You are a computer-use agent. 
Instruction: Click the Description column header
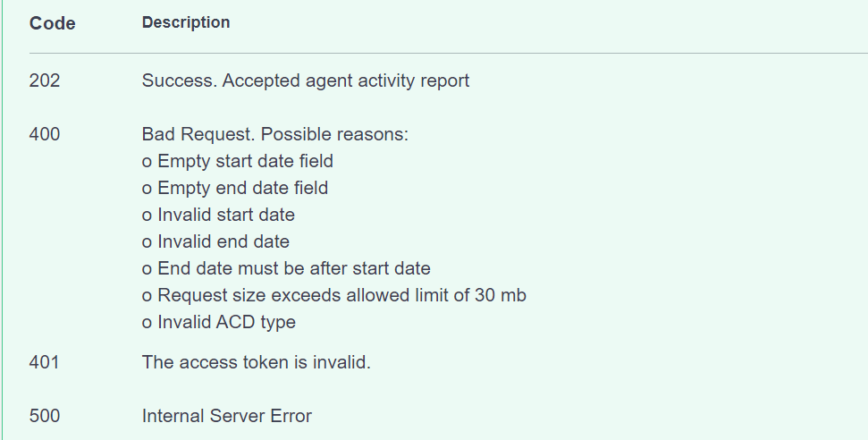[x=185, y=22]
